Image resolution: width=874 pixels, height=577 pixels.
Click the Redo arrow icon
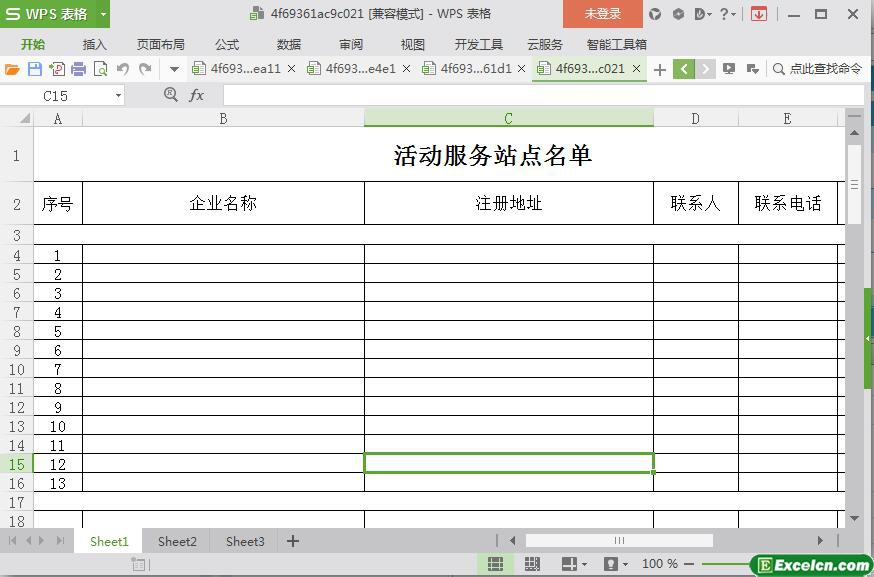coord(145,69)
